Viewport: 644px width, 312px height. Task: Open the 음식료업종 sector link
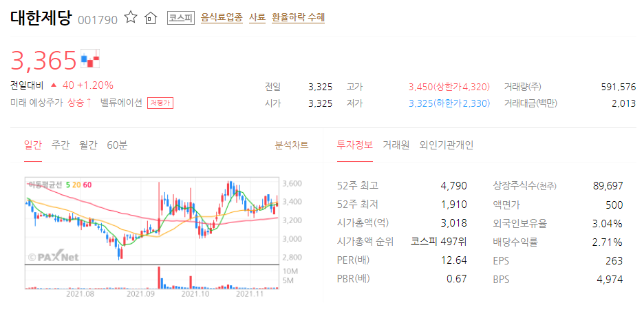[x=222, y=18]
